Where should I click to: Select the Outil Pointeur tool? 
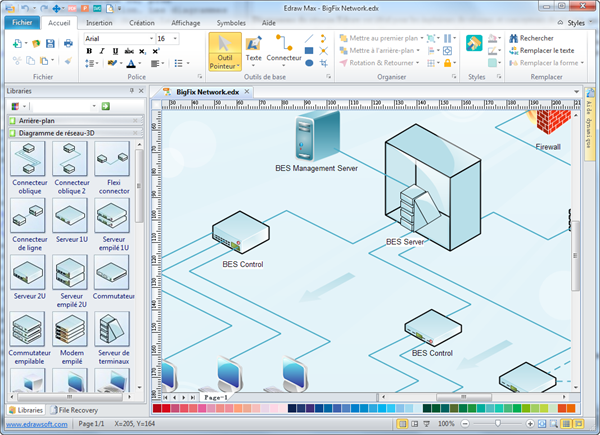[225, 52]
